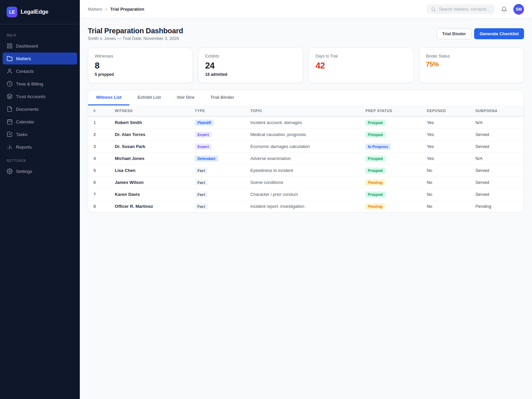Click the Matters folder icon

click(x=10, y=59)
